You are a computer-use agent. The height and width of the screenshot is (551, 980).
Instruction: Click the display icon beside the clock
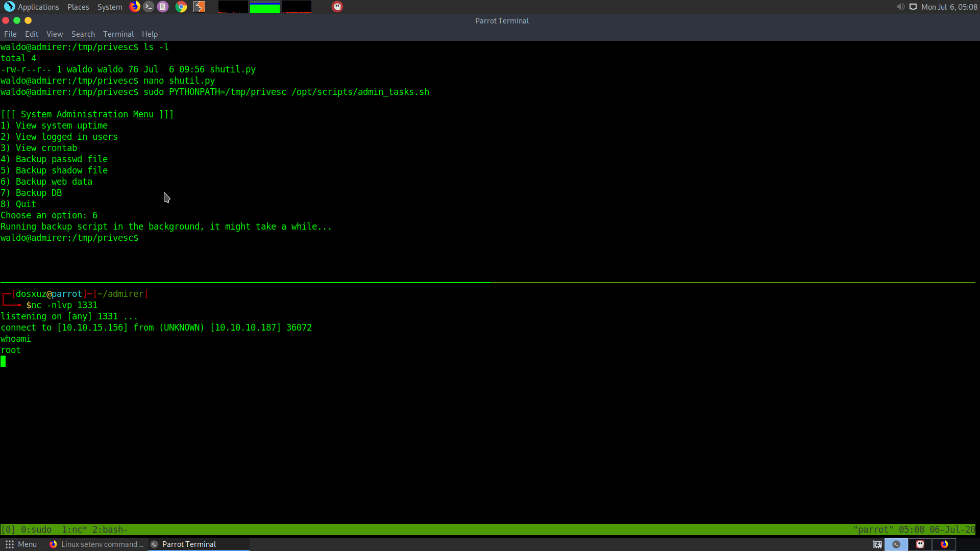913,7
